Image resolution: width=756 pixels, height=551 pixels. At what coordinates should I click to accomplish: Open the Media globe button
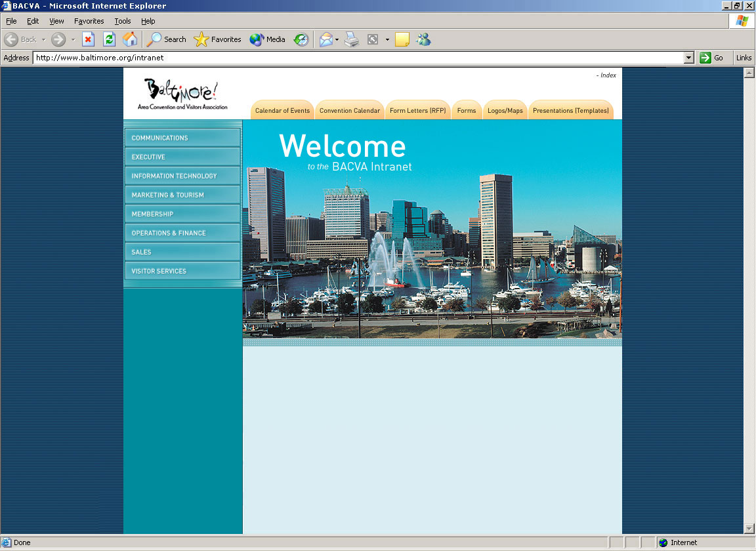coord(268,39)
